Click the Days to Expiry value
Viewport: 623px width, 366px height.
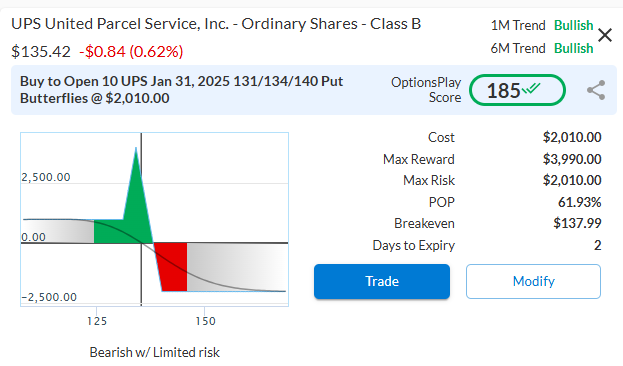(598, 245)
